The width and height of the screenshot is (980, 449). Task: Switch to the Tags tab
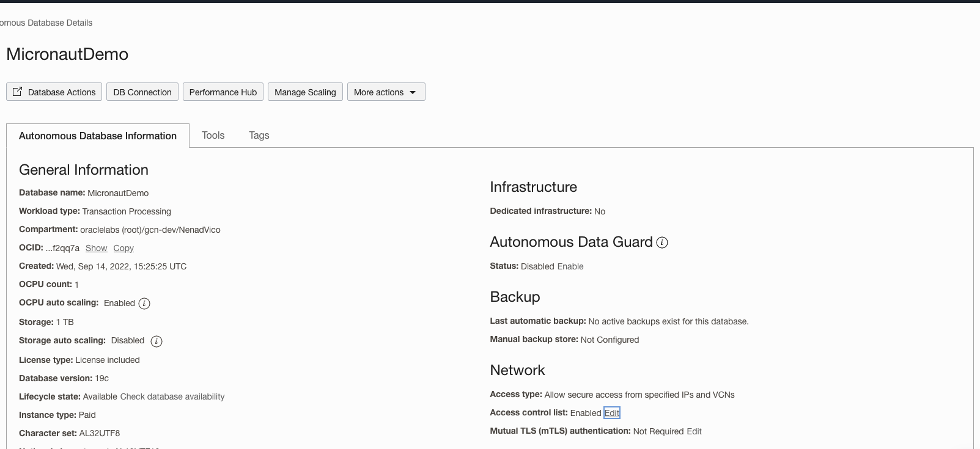click(259, 135)
